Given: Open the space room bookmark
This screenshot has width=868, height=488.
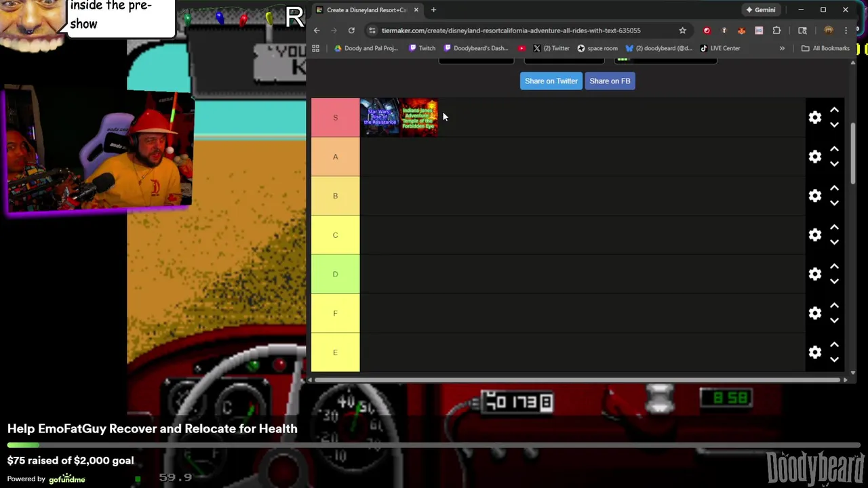Looking at the screenshot, I should tap(597, 48).
